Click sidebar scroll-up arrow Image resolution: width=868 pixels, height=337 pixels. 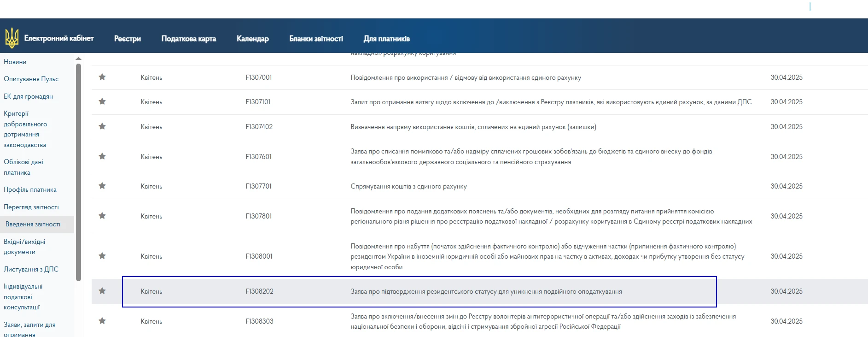pos(78,59)
